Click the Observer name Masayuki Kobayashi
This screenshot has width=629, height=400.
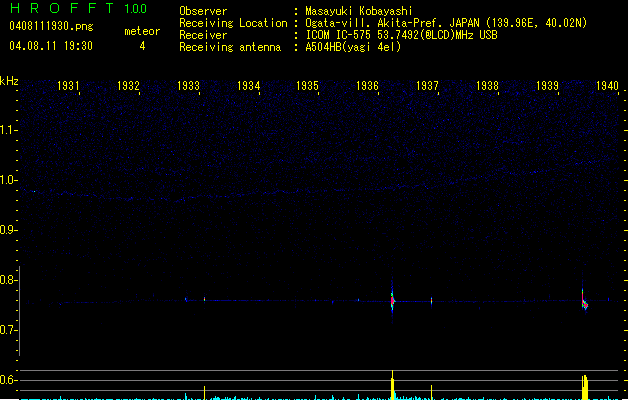point(359,11)
